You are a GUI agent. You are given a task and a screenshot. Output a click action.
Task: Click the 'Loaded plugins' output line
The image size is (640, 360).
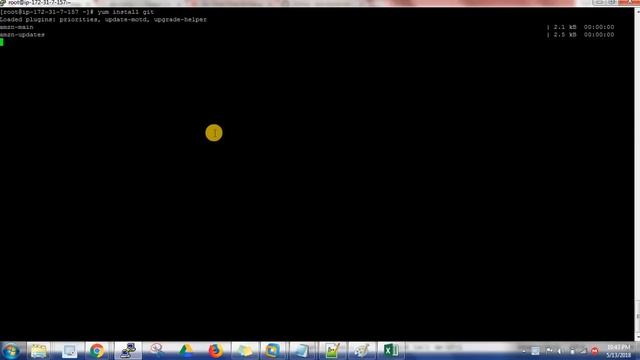pyautogui.click(x=103, y=19)
